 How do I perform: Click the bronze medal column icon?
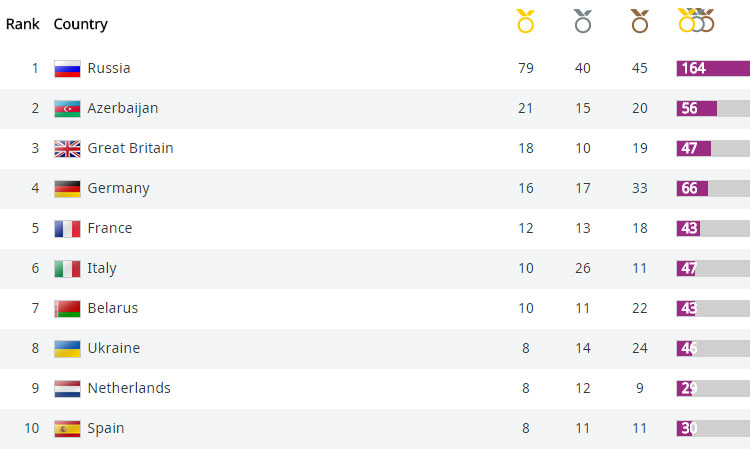tap(640, 21)
